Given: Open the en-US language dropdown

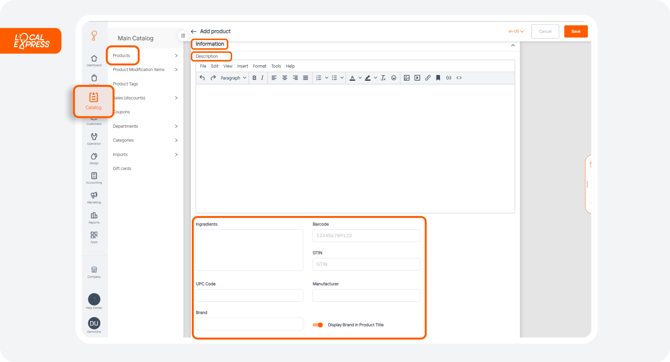Looking at the screenshot, I should click(516, 31).
